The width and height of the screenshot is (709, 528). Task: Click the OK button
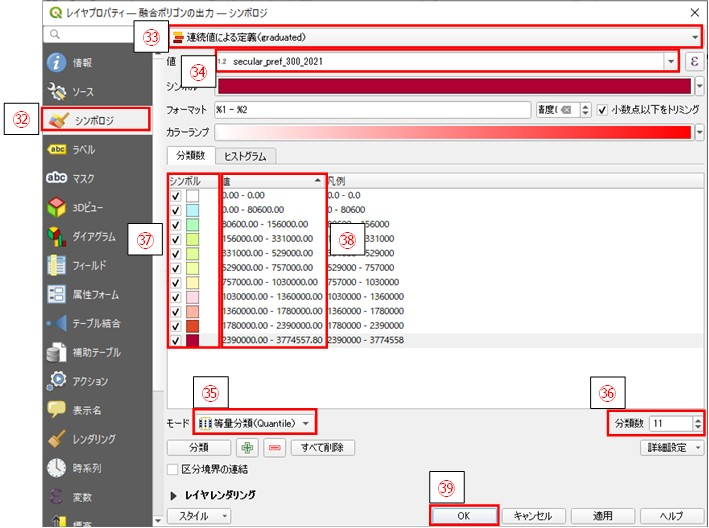[463, 516]
